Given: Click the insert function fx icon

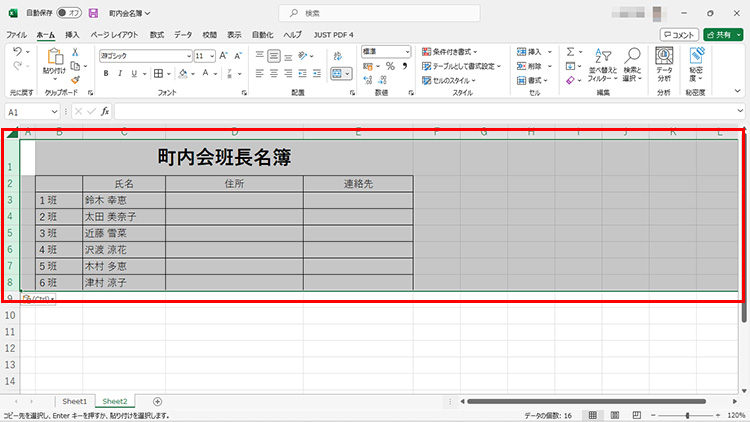Looking at the screenshot, I should point(104,112).
